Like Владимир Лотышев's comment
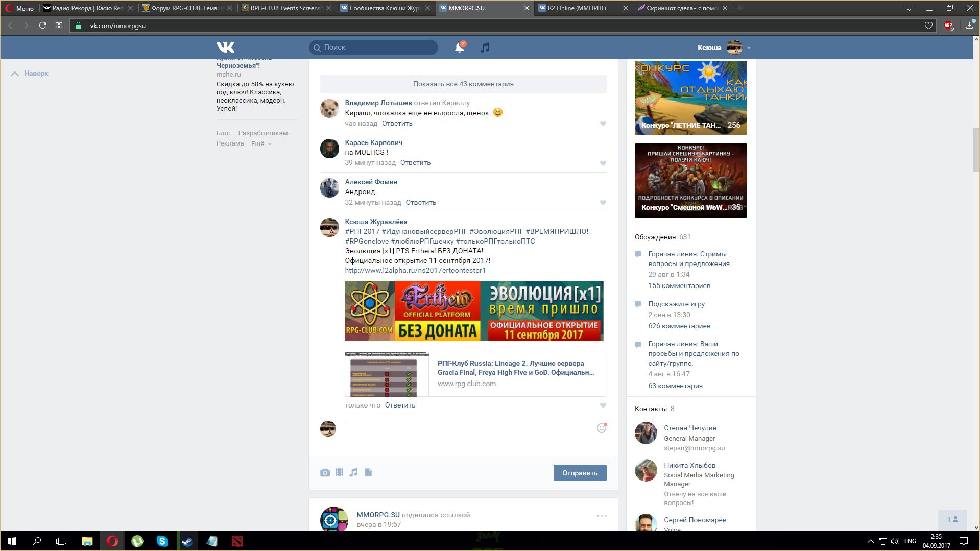Image resolution: width=980 pixels, height=551 pixels. (x=603, y=124)
